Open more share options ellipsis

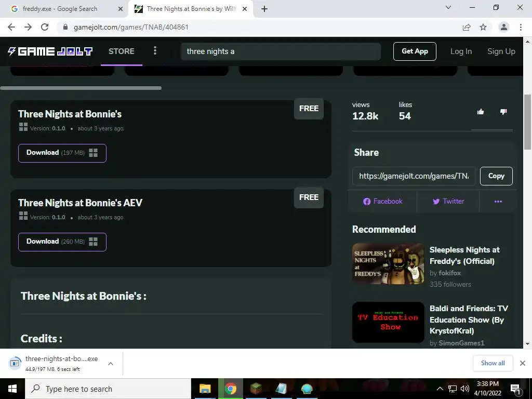pos(498,202)
